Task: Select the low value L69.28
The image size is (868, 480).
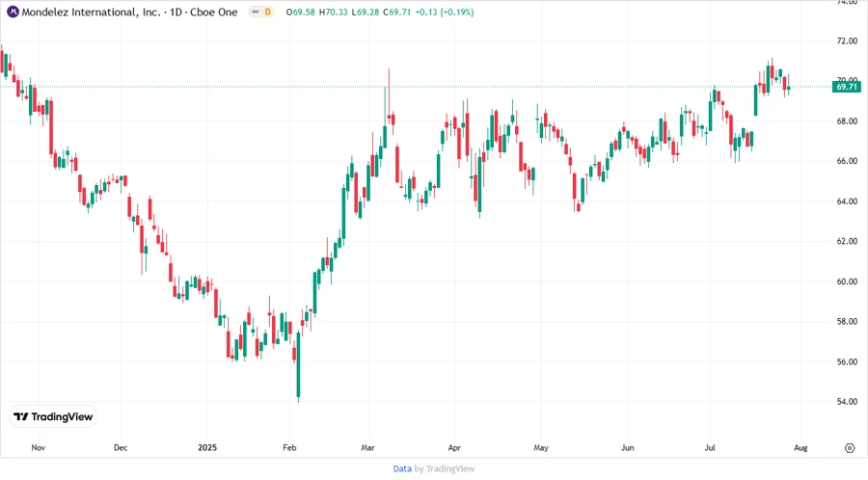Action: pyautogui.click(x=366, y=12)
